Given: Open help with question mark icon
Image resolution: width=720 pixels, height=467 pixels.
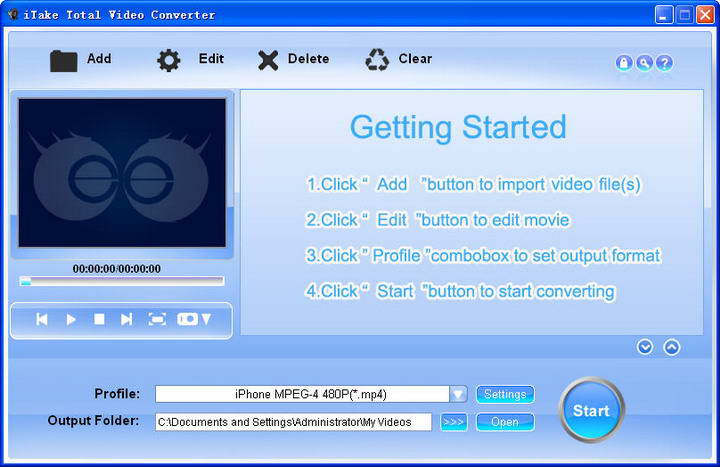Looking at the screenshot, I should [x=664, y=62].
